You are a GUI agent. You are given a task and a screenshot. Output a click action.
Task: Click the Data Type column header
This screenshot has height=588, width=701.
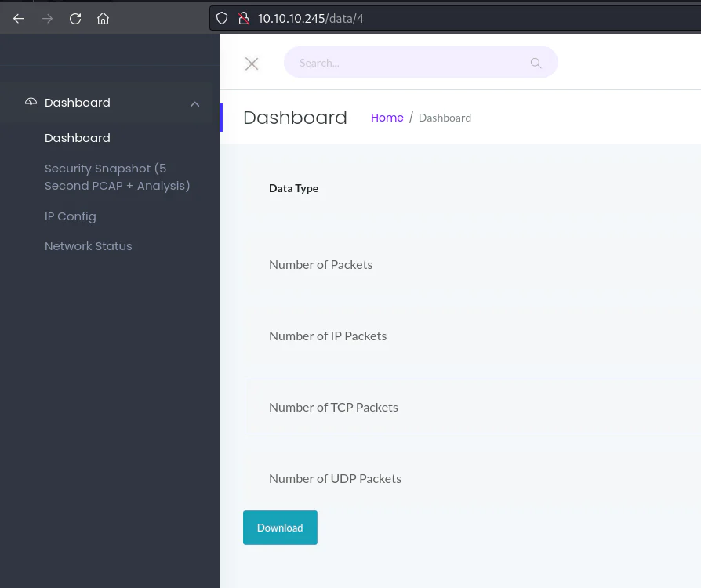294,188
